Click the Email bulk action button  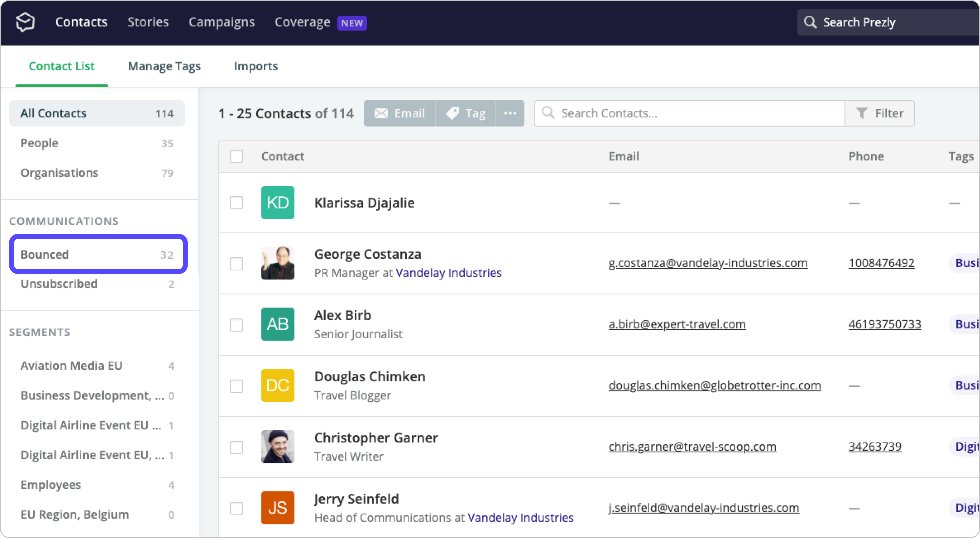tap(399, 113)
